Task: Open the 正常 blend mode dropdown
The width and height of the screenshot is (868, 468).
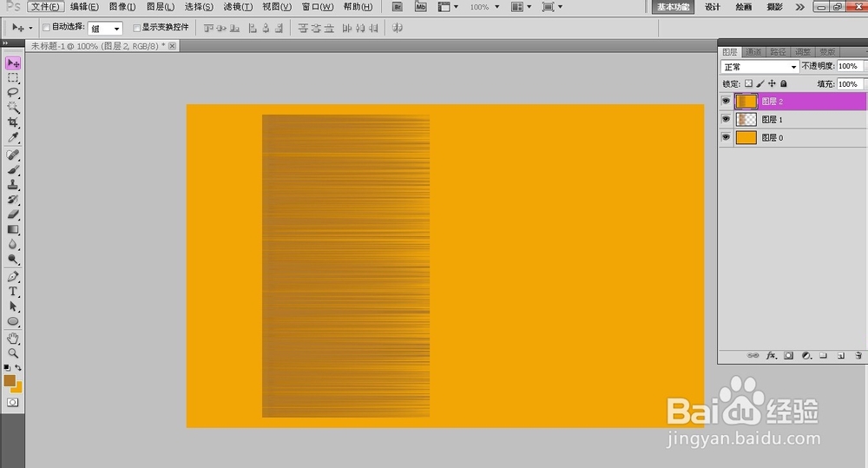Action: click(759, 67)
